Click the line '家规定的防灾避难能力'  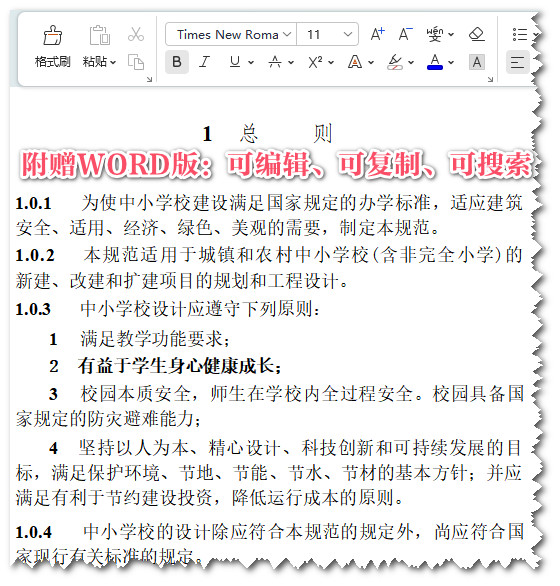coord(105,419)
